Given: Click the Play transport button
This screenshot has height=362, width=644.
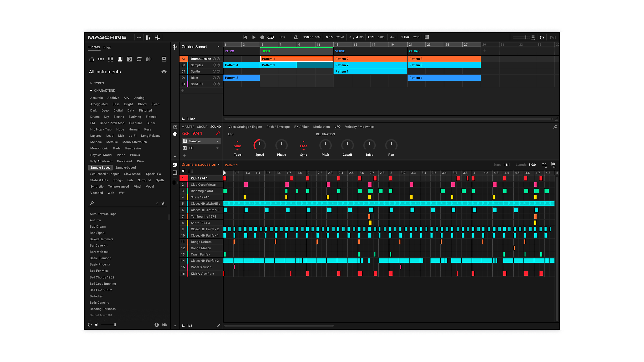Looking at the screenshot, I should point(254,37).
